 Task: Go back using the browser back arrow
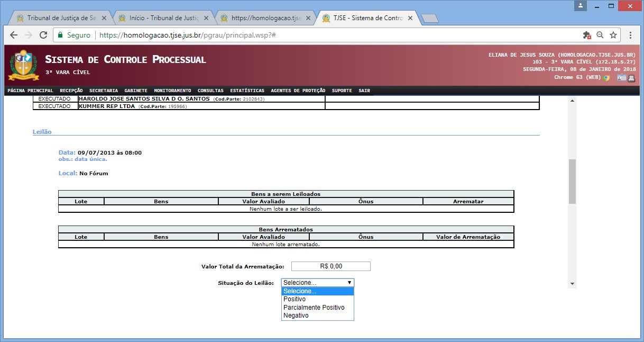[x=14, y=35]
